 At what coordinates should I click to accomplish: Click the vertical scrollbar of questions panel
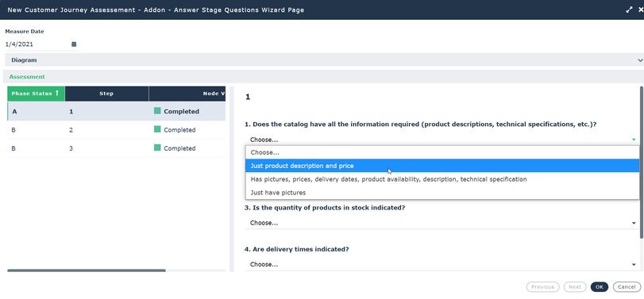click(x=642, y=162)
